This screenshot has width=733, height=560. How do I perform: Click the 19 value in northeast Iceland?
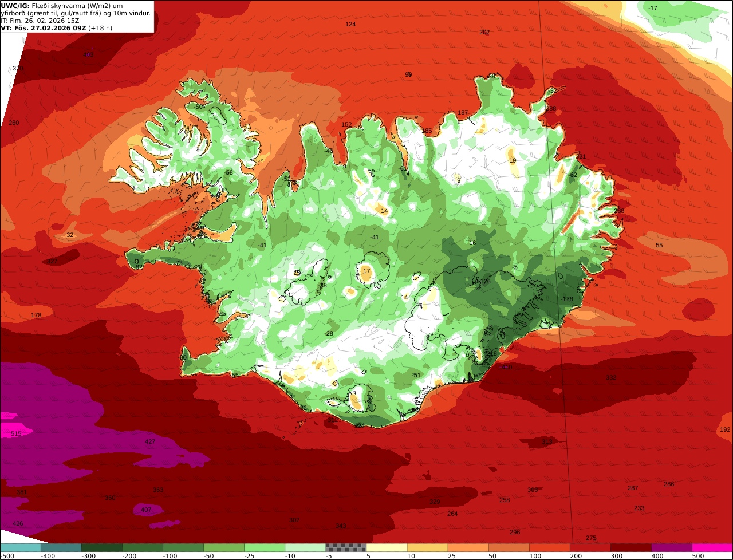pyautogui.click(x=513, y=160)
